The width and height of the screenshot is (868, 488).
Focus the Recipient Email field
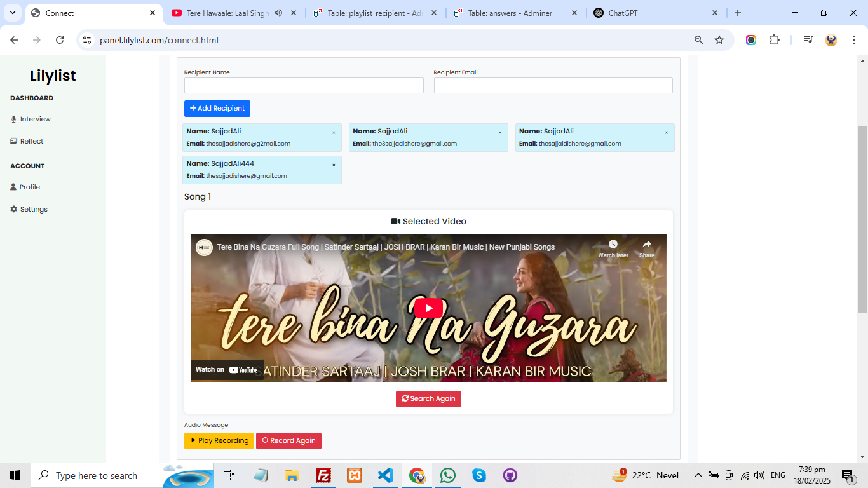553,85
